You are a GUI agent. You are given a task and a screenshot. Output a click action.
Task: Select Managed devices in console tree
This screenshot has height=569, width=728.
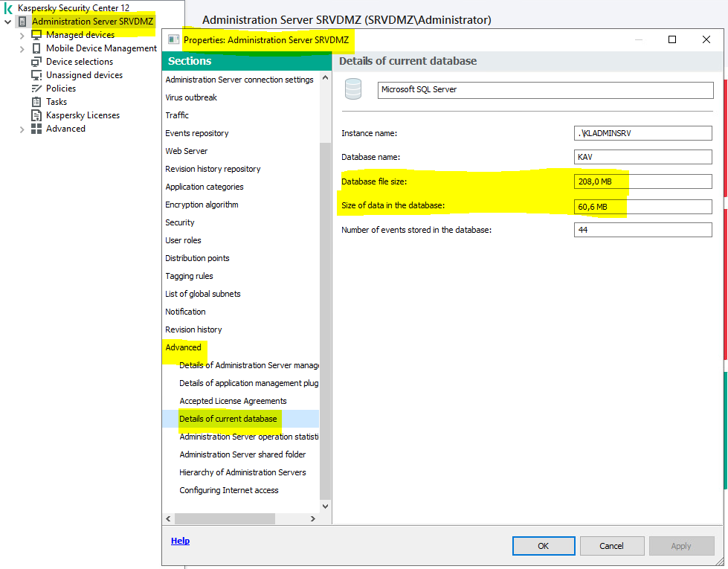(80, 35)
